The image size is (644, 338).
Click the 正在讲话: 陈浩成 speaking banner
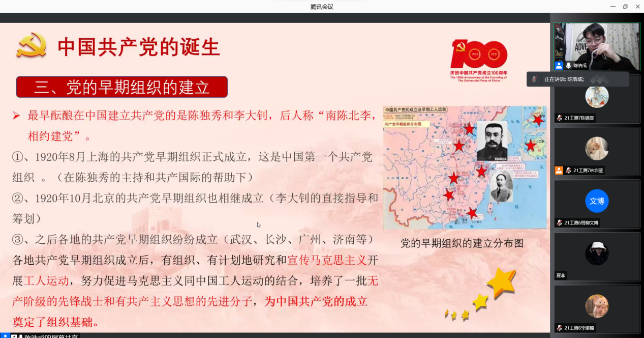pyautogui.click(x=577, y=79)
